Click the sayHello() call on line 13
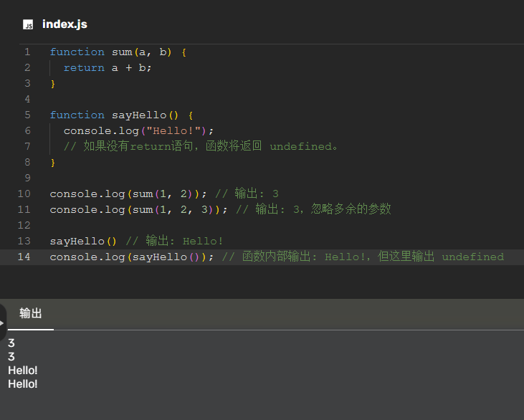Image resolution: width=524 pixels, height=420 pixels. pyautogui.click(x=82, y=241)
